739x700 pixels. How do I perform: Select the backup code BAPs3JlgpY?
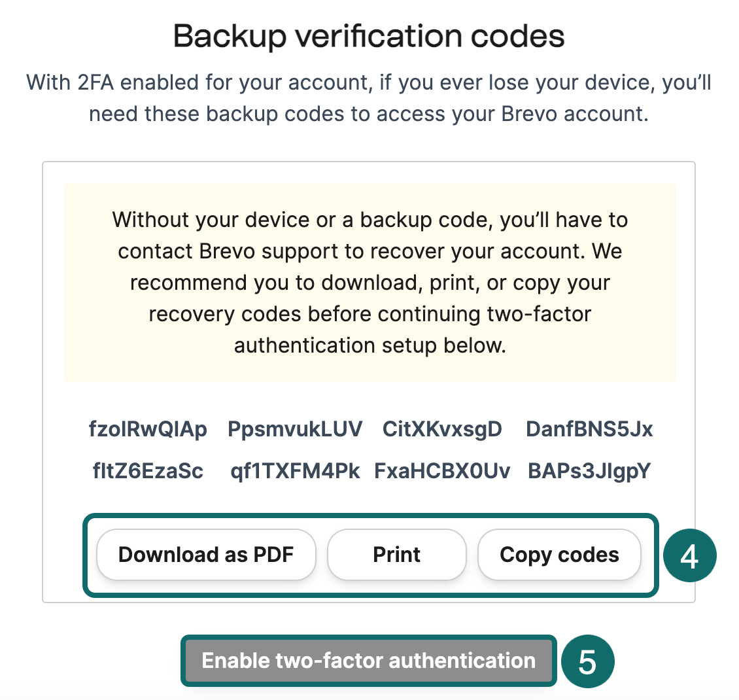(x=589, y=471)
